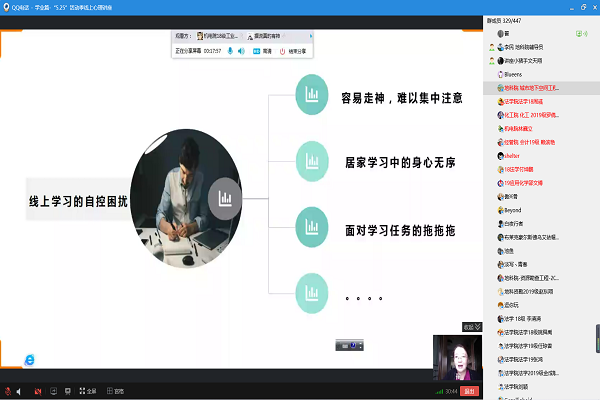This screenshot has height=400, width=600.
Task: Click 结束分享 to end screen sharing
Action: (x=295, y=51)
